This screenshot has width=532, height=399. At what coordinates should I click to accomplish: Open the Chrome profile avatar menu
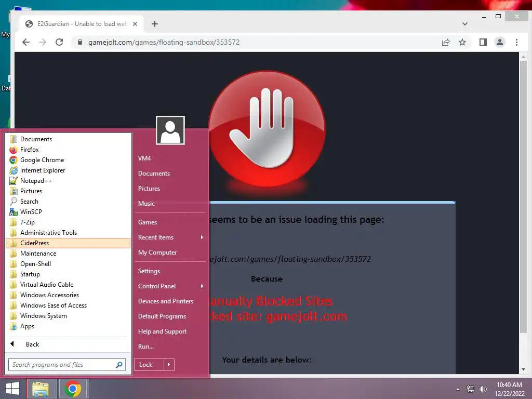click(500, 42)
